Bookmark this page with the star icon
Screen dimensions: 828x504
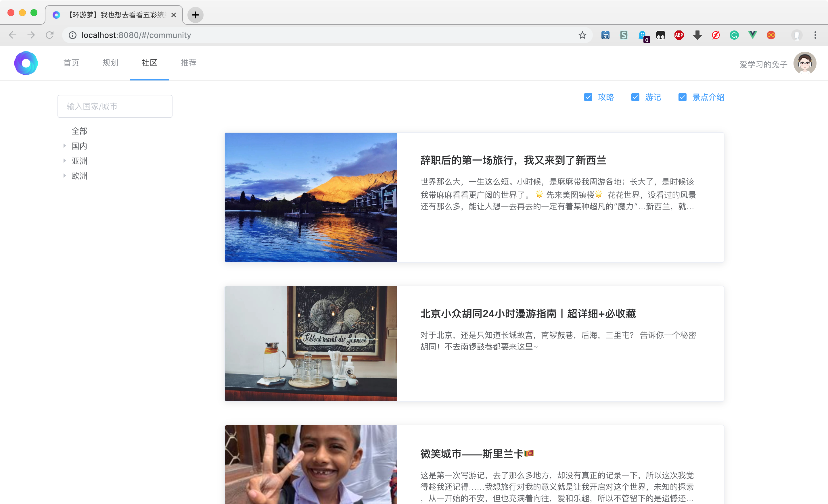coord(582,35)
